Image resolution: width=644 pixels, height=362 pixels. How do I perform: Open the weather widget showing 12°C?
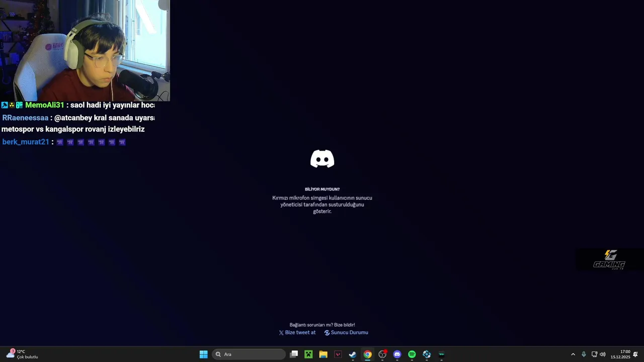tap(22, 354)
